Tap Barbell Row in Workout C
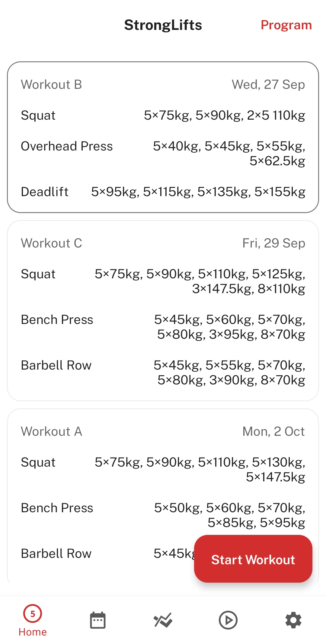The height and width of the screenshot is (644, 326). (x=56, y=365)
